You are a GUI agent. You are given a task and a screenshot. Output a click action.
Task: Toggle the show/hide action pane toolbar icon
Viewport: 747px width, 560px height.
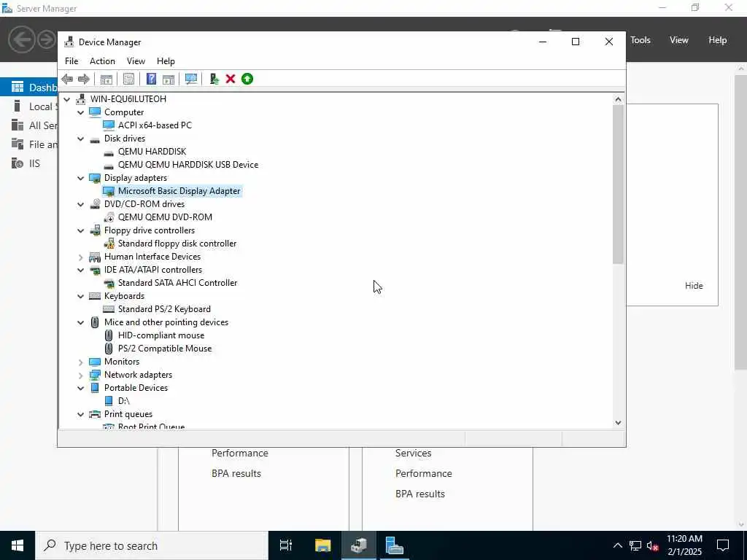click(169, 79)
